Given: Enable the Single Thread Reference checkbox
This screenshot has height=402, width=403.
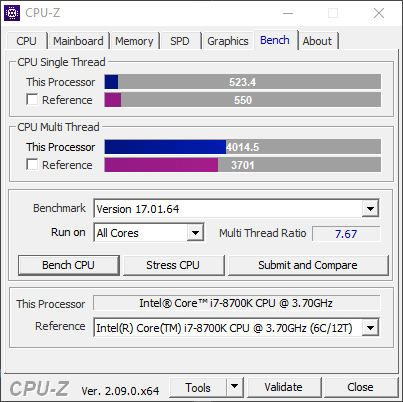Looking at the screenshot, I should pos(32,99).
